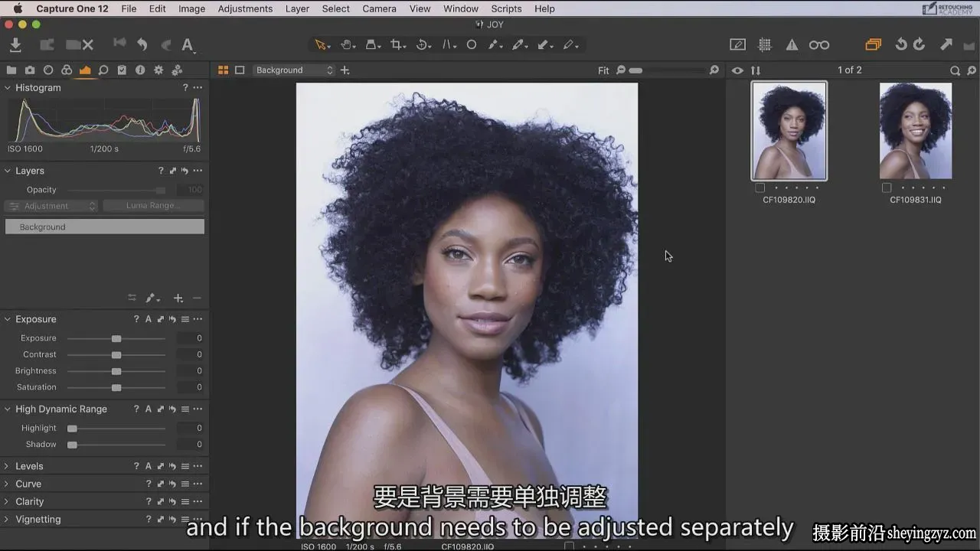Screen dimensions: 980x551
Task: Open the Capture camera tool tab
Action: [30, 70]
